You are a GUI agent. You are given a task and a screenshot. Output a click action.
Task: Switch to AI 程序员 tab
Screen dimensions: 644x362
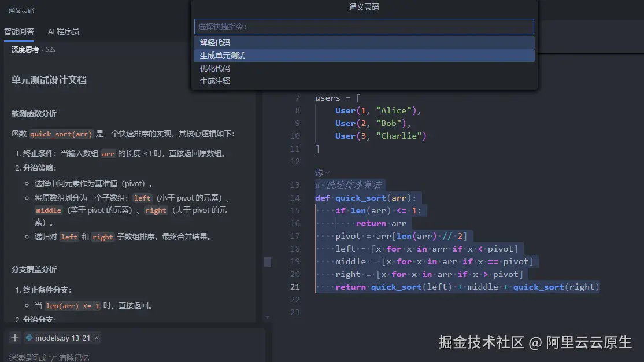pyautogui.click(x=63, y=31)
